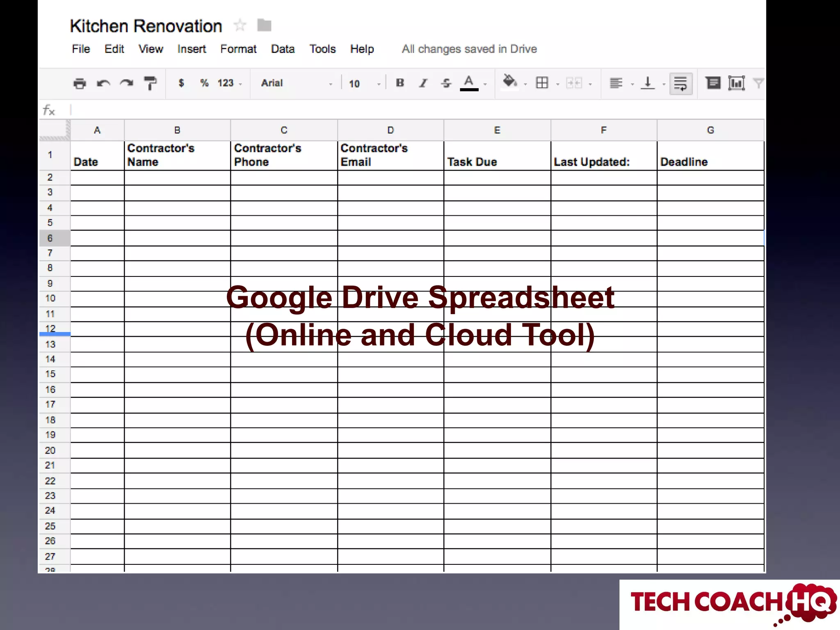This screenshot has height=630, width=840.
Task: Click the 'Last Updated:' cell
Action: coord(604,155)
